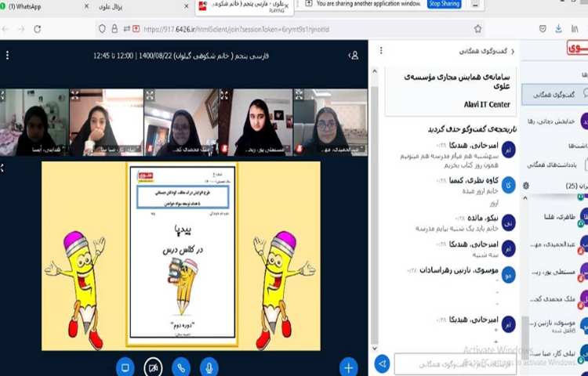Toggle the webcam sharing button
Viewport: 588px width, 376px height.
[x=153, y=367]
